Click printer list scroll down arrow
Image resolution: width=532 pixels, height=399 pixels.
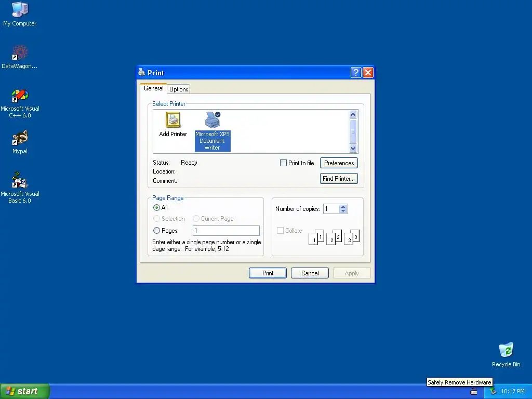point(353,148)
